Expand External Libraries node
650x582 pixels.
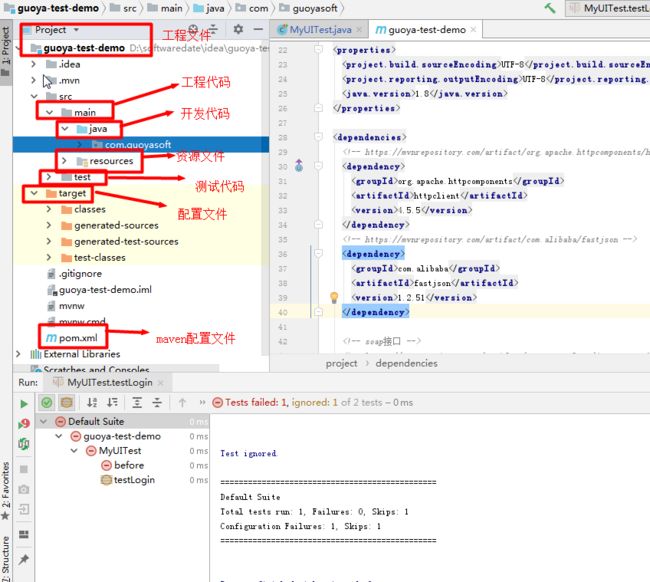(x=18, y=354)
